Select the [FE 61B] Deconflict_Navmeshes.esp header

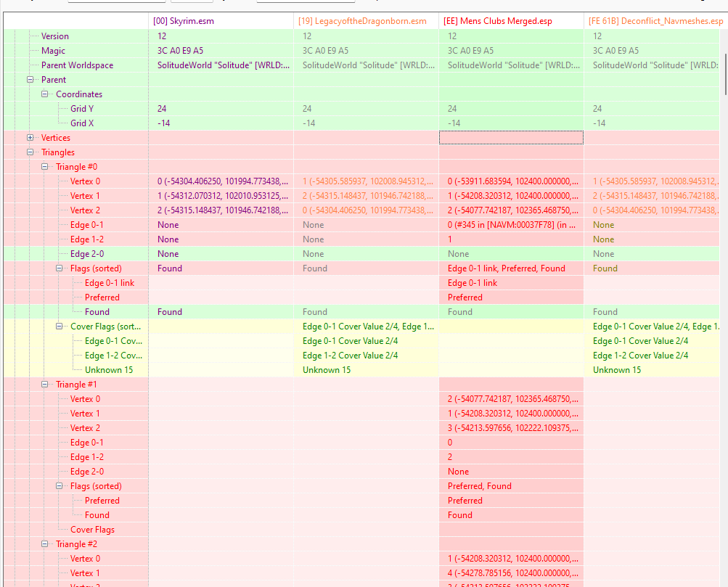pyautogui.click(x=655, y=21)
